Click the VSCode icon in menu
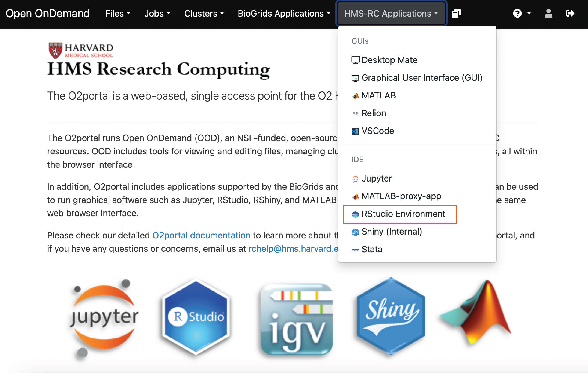The width and height of the screenshot is (588, 373). pos(355,131)
